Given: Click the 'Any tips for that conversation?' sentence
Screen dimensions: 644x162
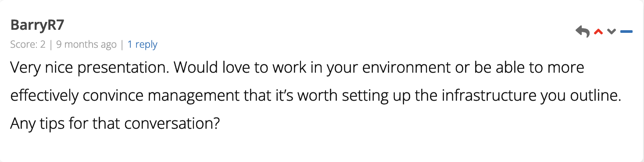Looking at the screenshot, I should (115, 124).
